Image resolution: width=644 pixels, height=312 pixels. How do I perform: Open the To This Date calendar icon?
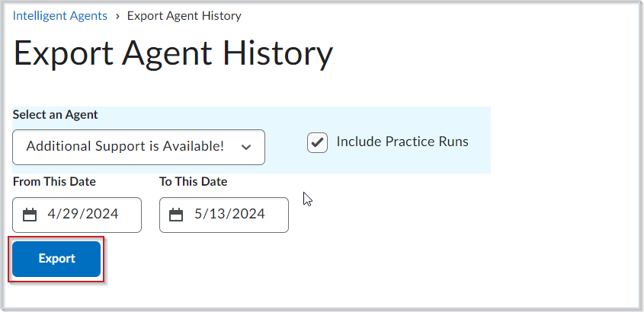[176, 215]
